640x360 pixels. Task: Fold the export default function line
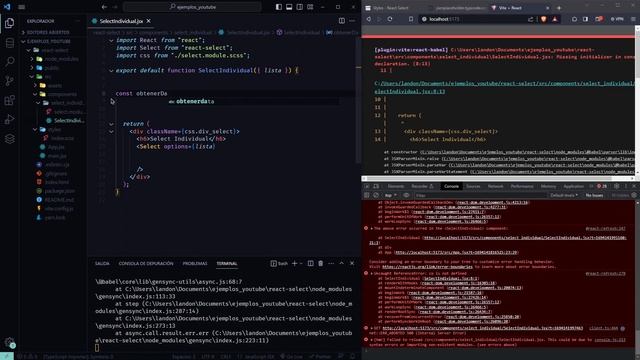[111, 71]
